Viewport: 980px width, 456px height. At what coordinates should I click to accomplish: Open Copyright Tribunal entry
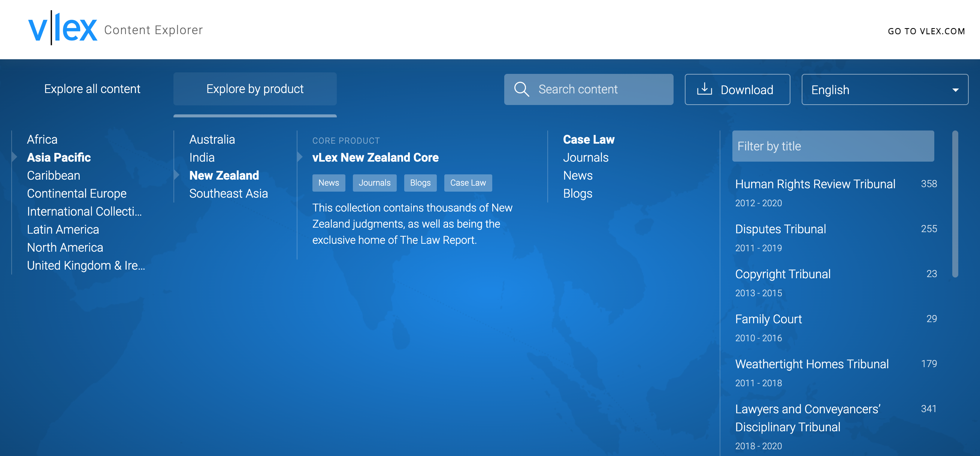[x=783, y=274]
